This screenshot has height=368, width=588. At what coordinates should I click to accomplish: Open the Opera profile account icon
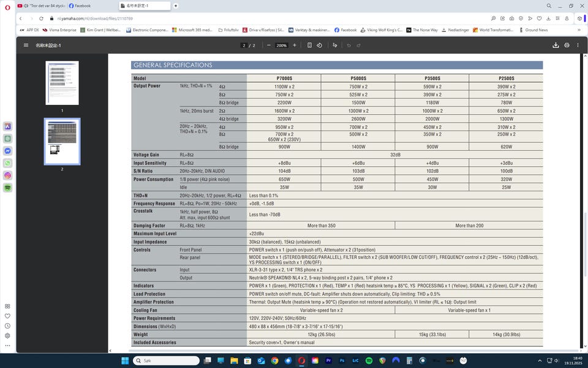567,18
